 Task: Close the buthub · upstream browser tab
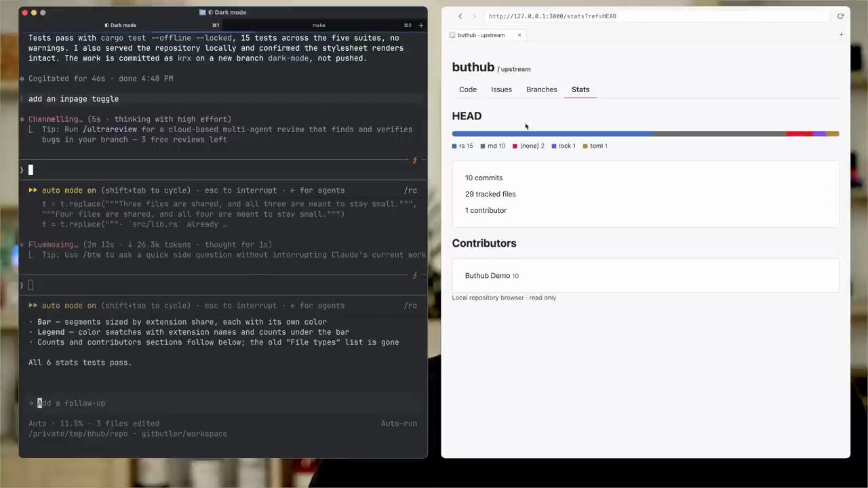(519, 35)
